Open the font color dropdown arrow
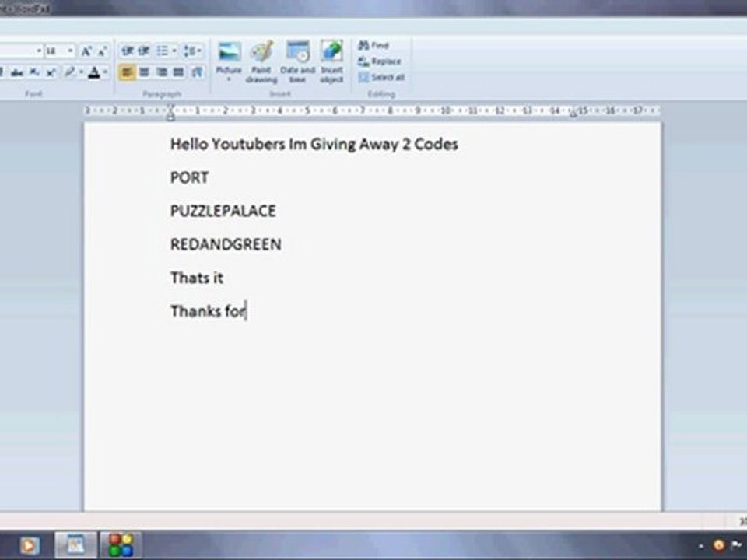747x560 pixels. point(105,72)
